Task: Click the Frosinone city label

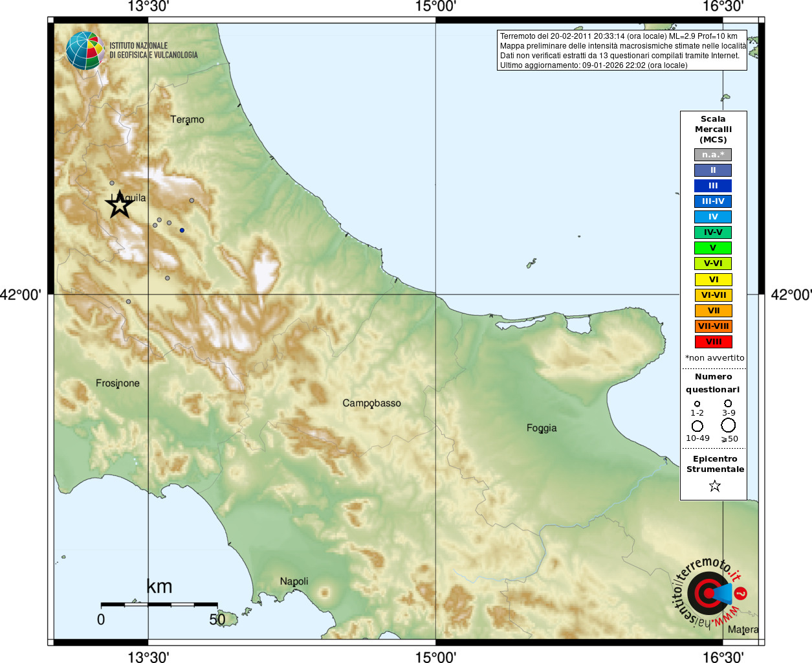Action: pos(118,383)
